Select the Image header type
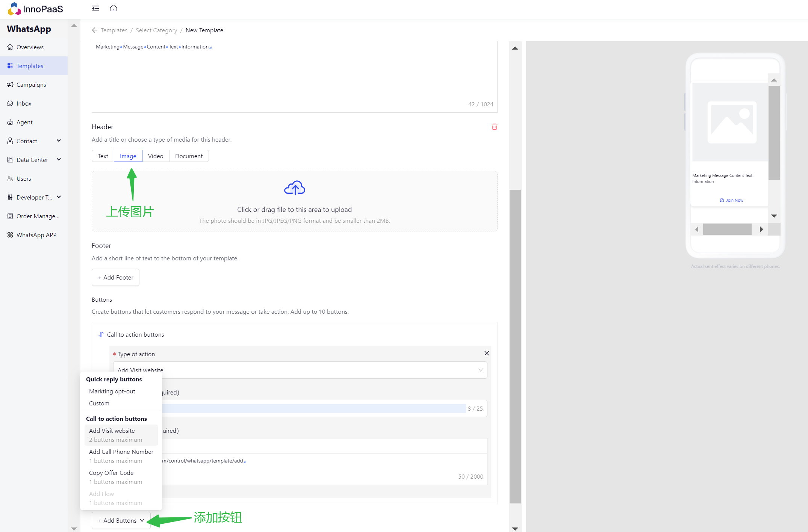This screenshot has height=532, width=808. (128, 156)
